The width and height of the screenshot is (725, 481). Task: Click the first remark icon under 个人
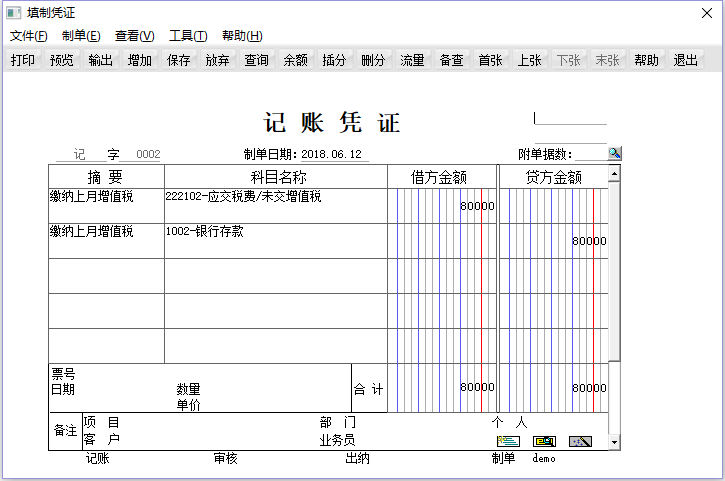(x=508, y=441)
